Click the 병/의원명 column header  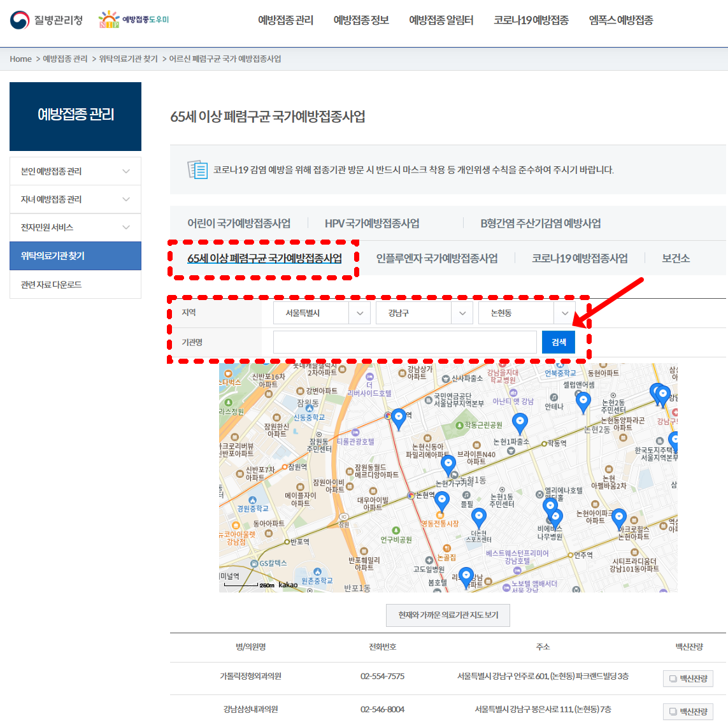point(251,647)
